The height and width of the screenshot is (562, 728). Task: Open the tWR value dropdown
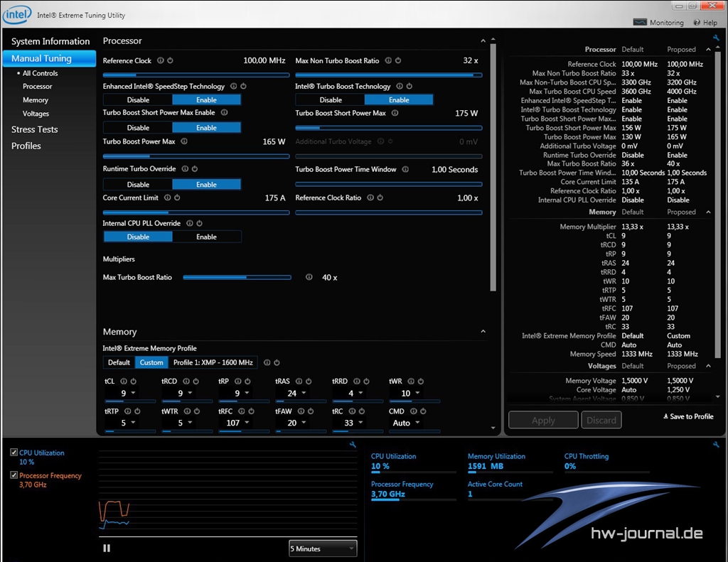point(417,393)
